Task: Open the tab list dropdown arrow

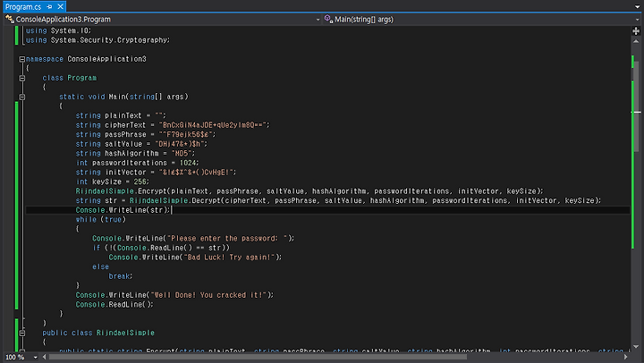Action: [638, 6]
